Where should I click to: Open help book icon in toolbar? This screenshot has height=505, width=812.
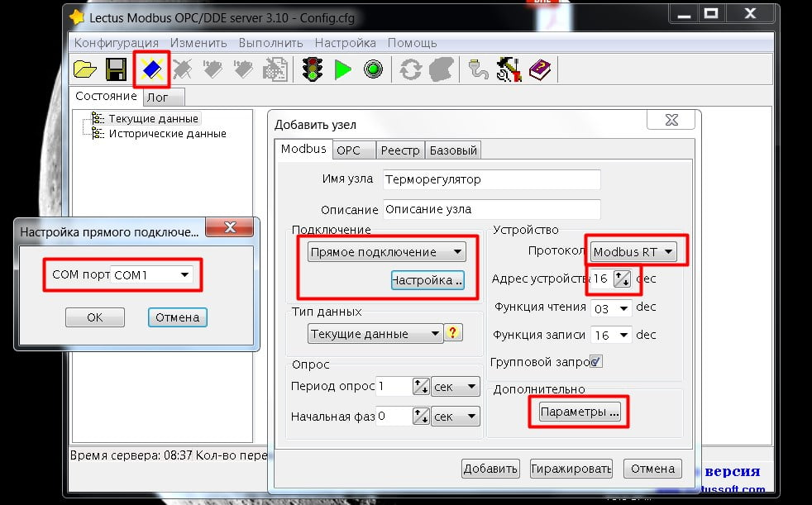pyautogui.click(x=540, y=69)
